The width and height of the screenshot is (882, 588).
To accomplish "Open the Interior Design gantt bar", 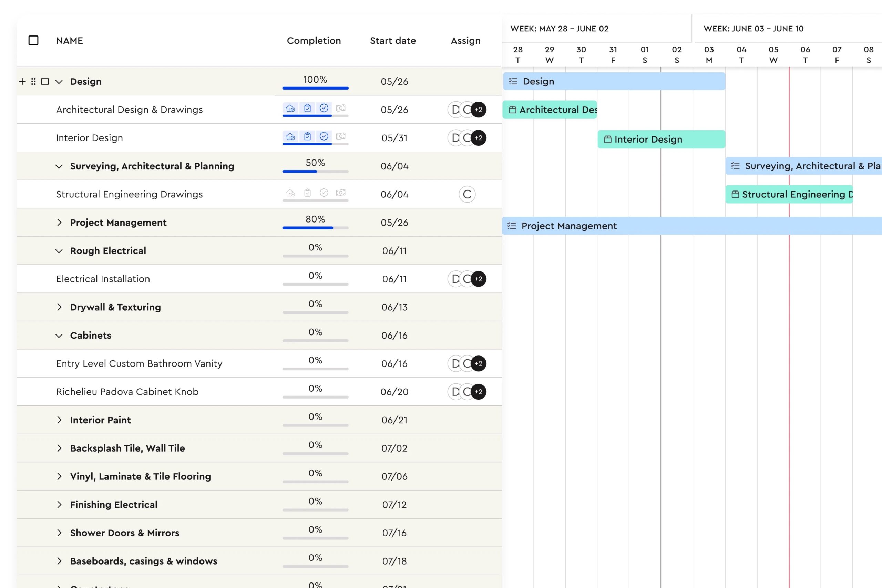I will (661, 139).
